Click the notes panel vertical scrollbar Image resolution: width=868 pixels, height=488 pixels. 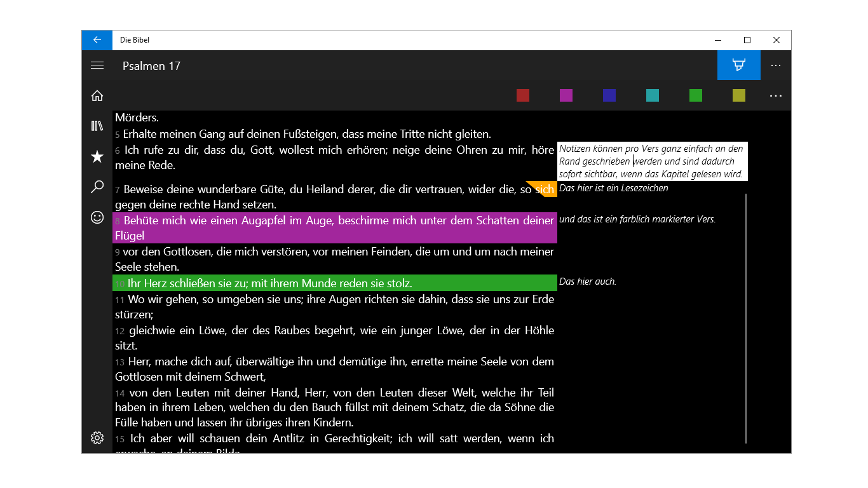click(x=746, y=318)
